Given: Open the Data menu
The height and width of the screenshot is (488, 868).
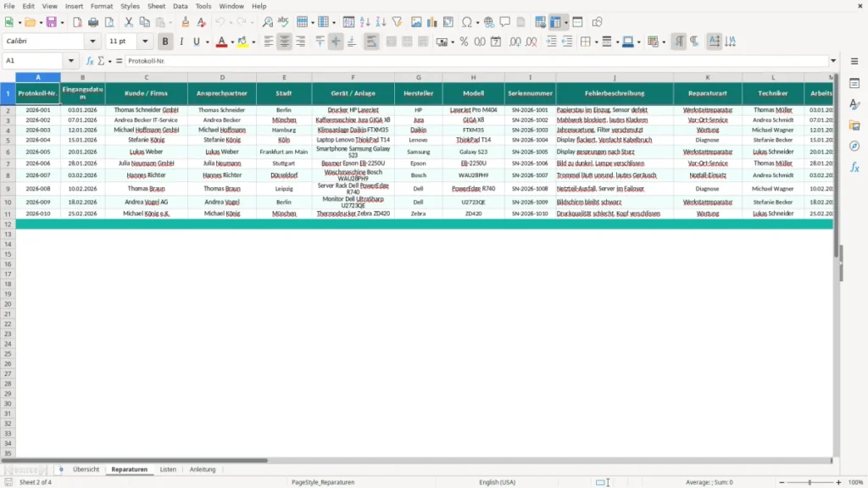Looking at the screenshot, I should point(180,6).
